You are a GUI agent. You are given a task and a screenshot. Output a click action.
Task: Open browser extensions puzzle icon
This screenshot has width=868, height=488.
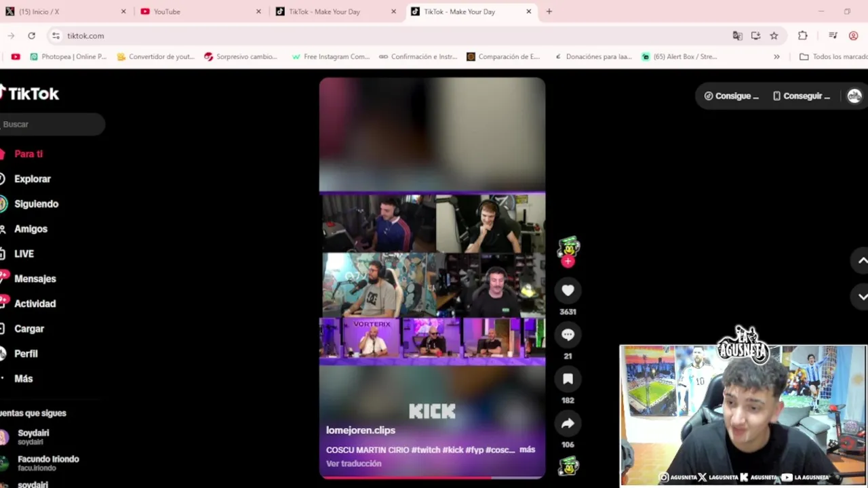[803, 36]
